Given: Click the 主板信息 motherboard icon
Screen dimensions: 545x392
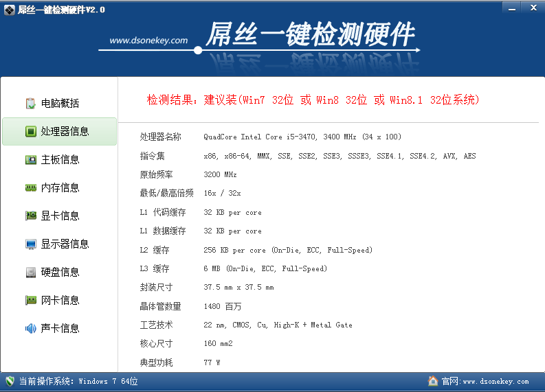Looking at the screenshot, I should pos(31,160).
